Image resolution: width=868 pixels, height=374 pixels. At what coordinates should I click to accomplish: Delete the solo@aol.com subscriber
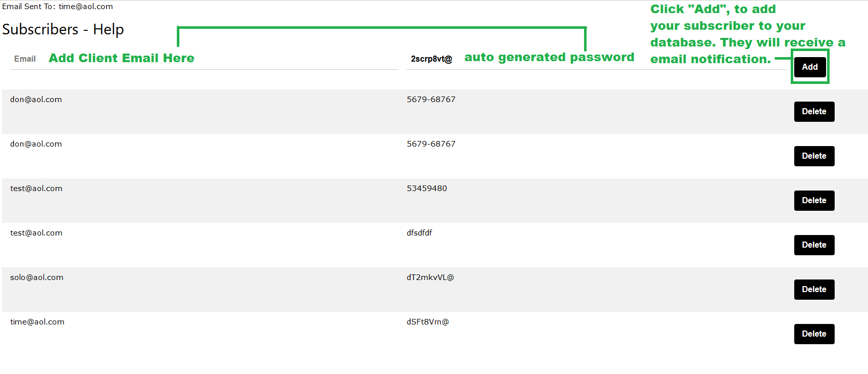point(814,290)
